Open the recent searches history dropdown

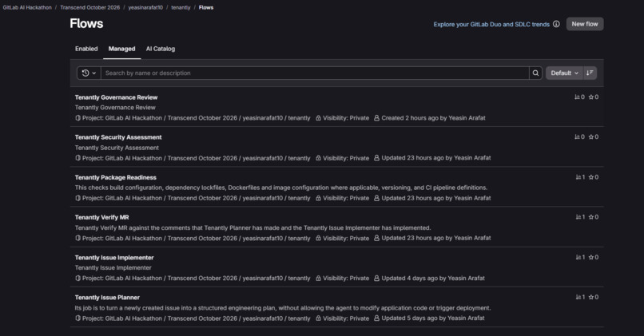(x=89, y=73)
